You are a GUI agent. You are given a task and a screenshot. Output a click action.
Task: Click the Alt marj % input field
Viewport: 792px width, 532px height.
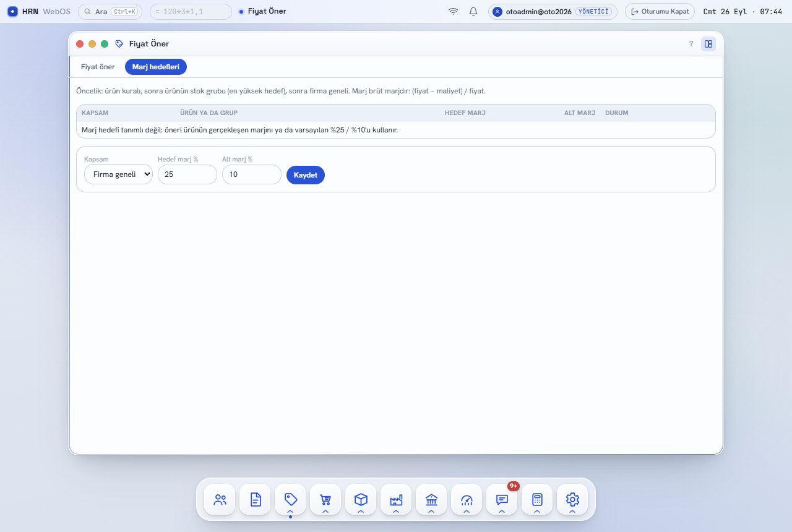click(x=252, y=174)
